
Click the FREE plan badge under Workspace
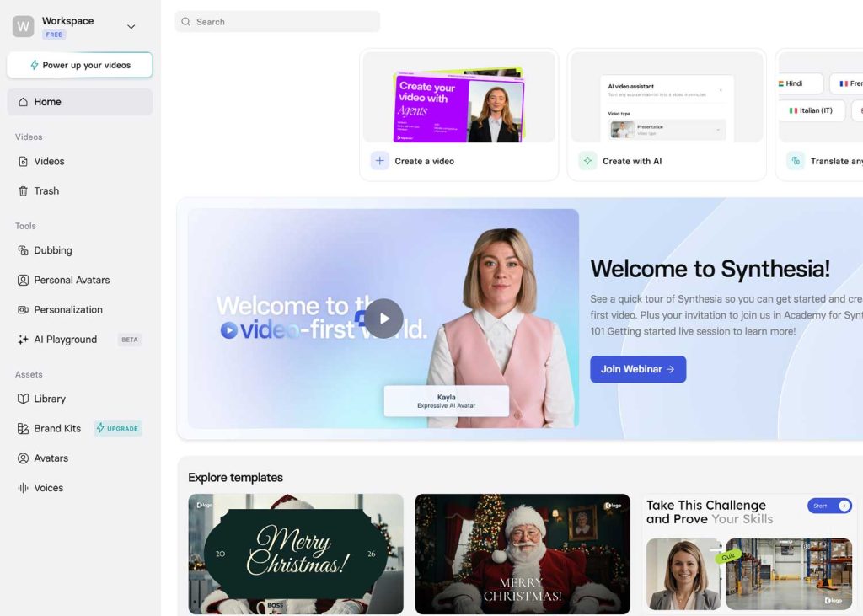(x=54, y=35)
